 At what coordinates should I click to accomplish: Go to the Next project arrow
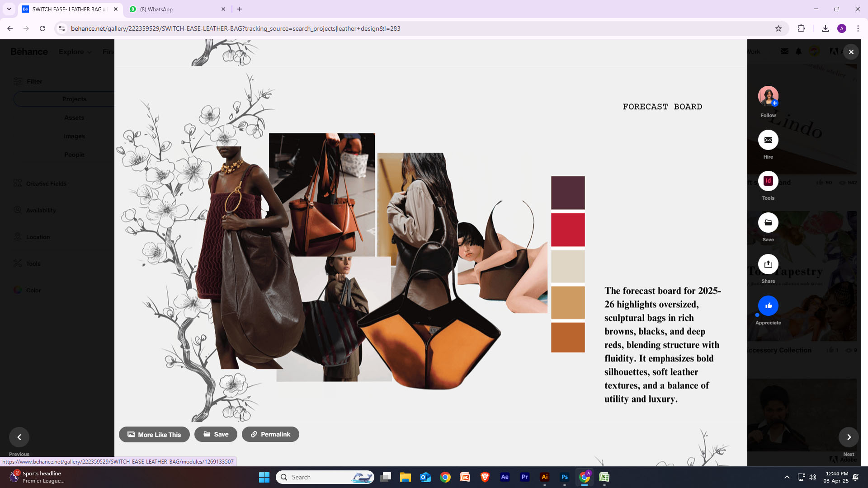pyautogui.click(x=849, y=437)
